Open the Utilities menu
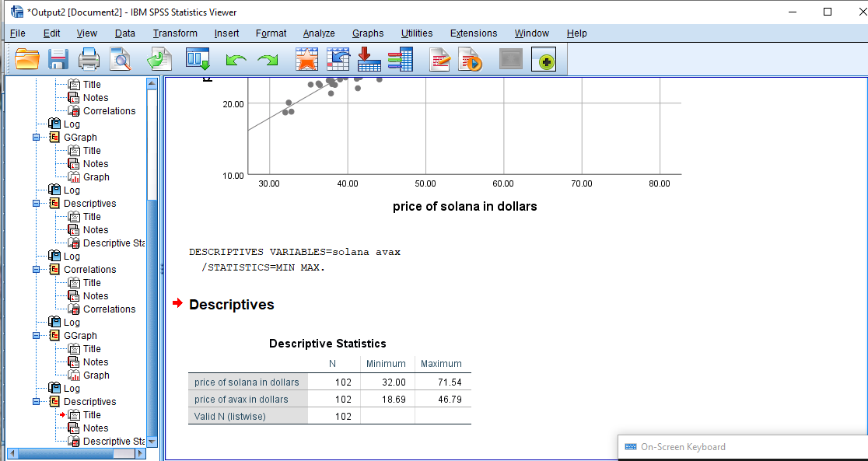 click(x=417, y=33)
